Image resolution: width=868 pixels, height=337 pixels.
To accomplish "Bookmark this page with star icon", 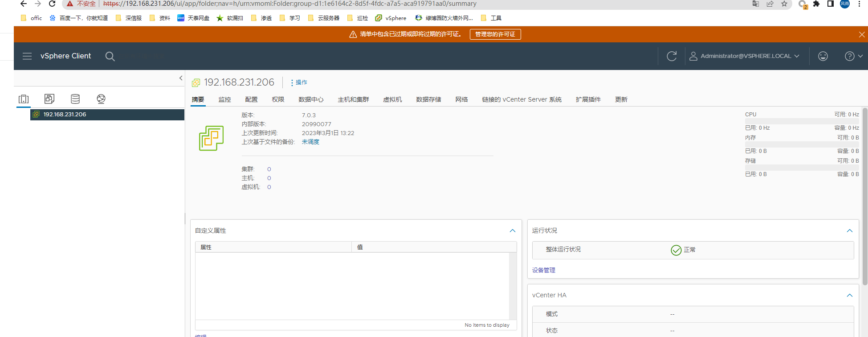I will tap(784, 4).
